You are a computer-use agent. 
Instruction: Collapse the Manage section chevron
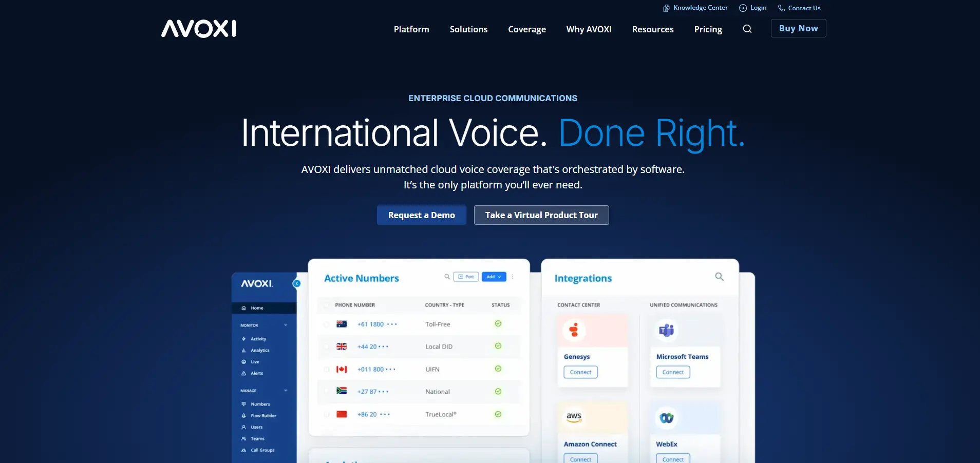286,391
